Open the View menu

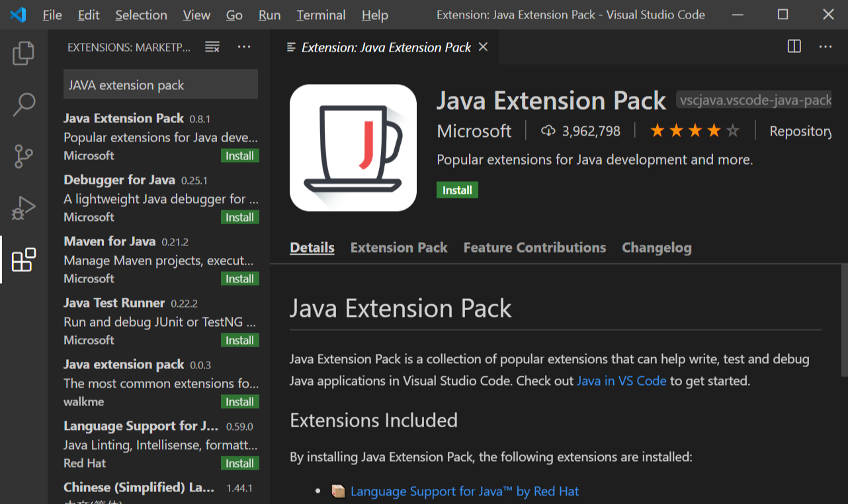(196, 15)
